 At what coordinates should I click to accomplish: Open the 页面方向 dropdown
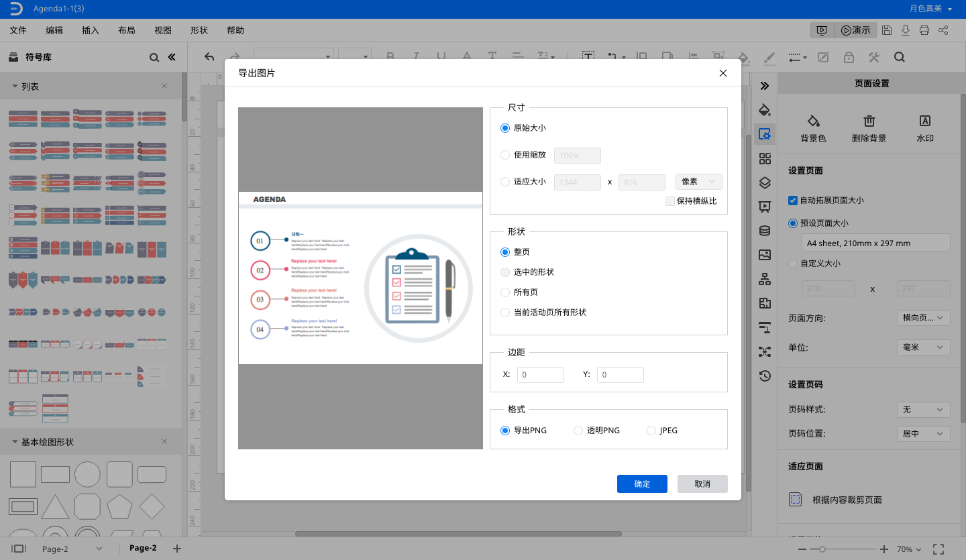coord(924,318)
